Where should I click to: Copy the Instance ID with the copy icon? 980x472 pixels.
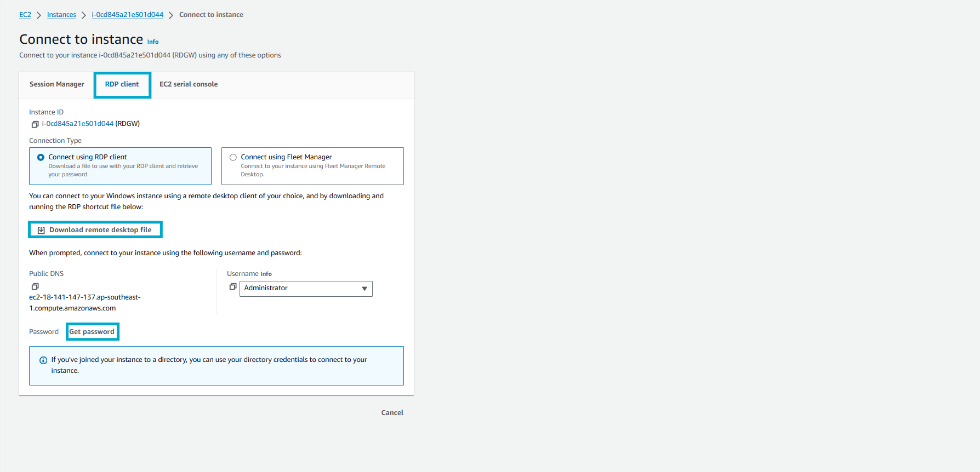pos(35,124)
